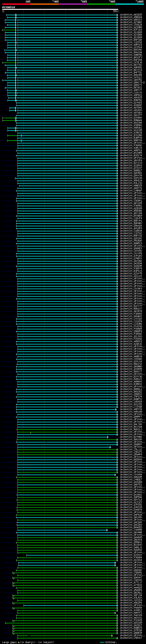Click the green ~80% identity legend bar
The image size is (146, 644).
point(101,4)
